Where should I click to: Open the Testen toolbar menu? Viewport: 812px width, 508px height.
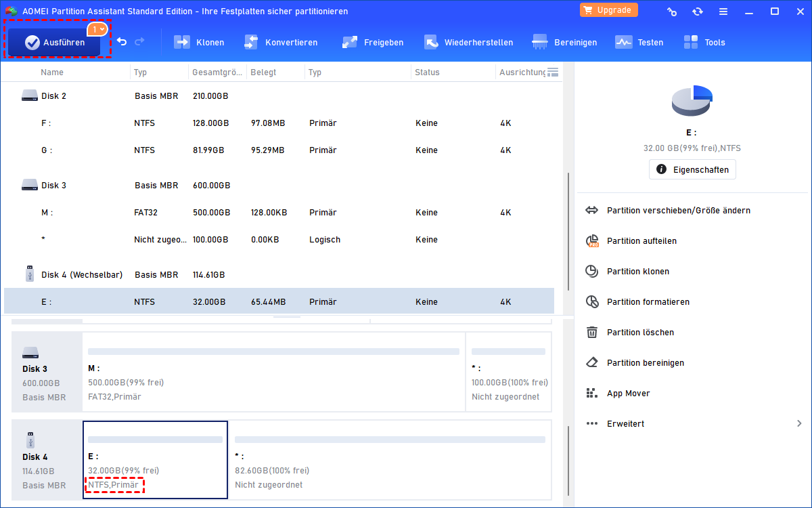click(x=639, y=42)
